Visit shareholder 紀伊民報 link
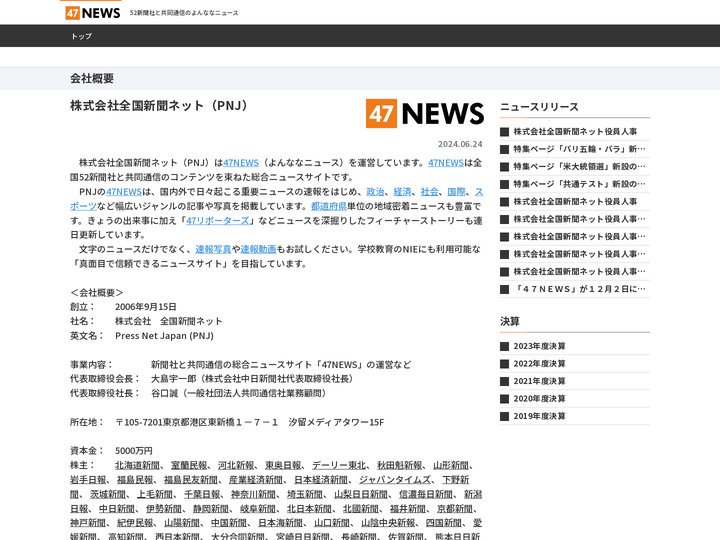This screenshot has height=540, width=720. click(135, 523)
